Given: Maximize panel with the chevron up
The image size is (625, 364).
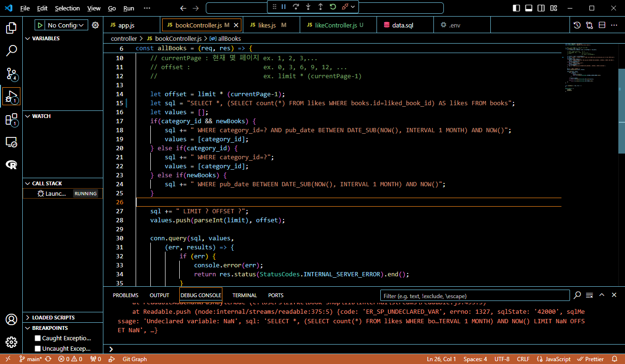Looking at the screenshot, I should [602, 295].
